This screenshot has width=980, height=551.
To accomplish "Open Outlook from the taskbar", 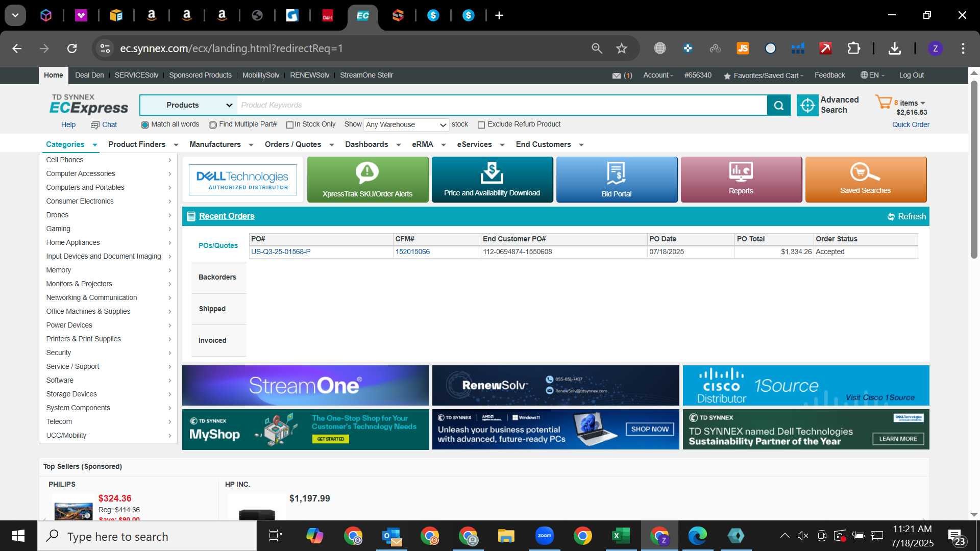I will [391, 536].
